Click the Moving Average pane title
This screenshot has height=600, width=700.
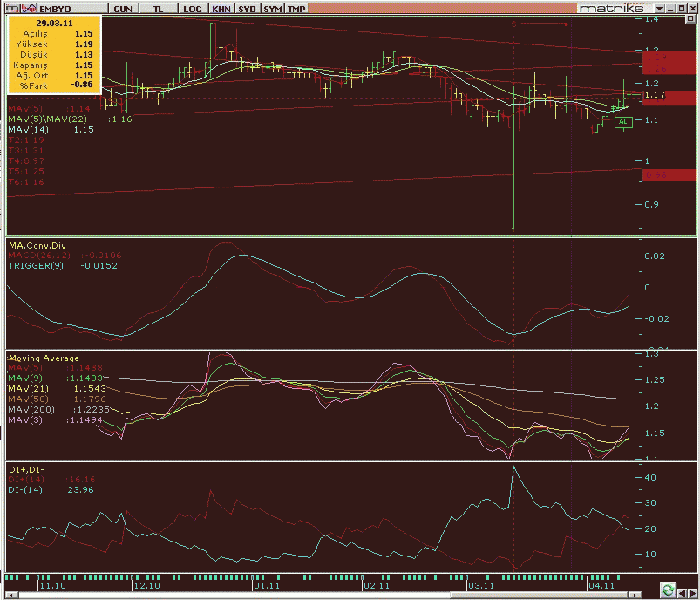44,358
